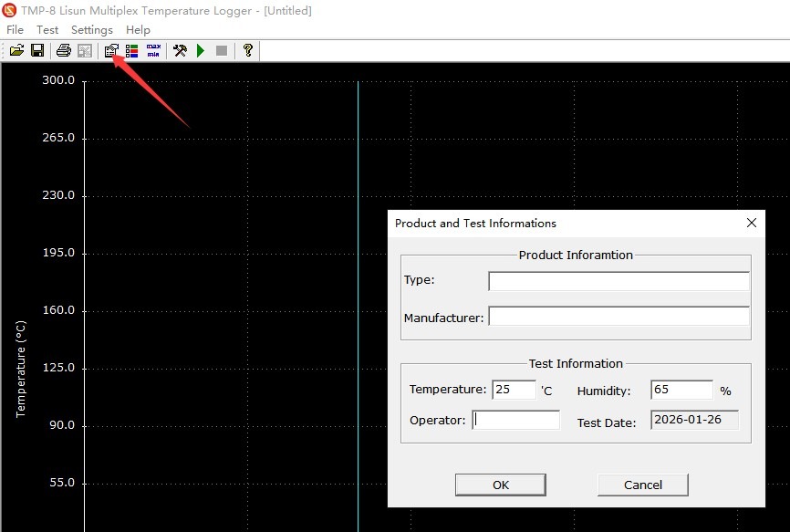Screen dimensions: 790x532
Task: Open the Help menu
Action: point(138,30)
